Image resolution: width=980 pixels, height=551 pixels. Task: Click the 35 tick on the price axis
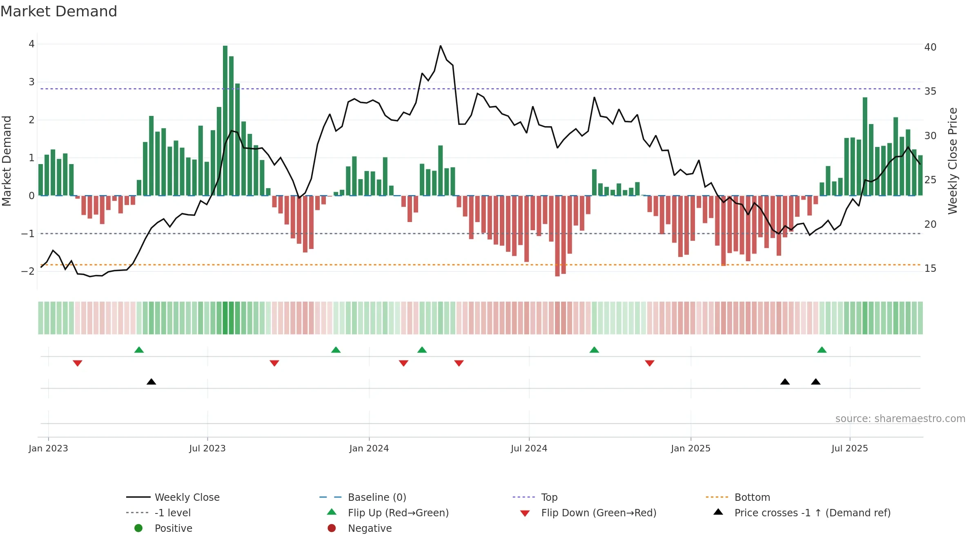coord(931,91)
